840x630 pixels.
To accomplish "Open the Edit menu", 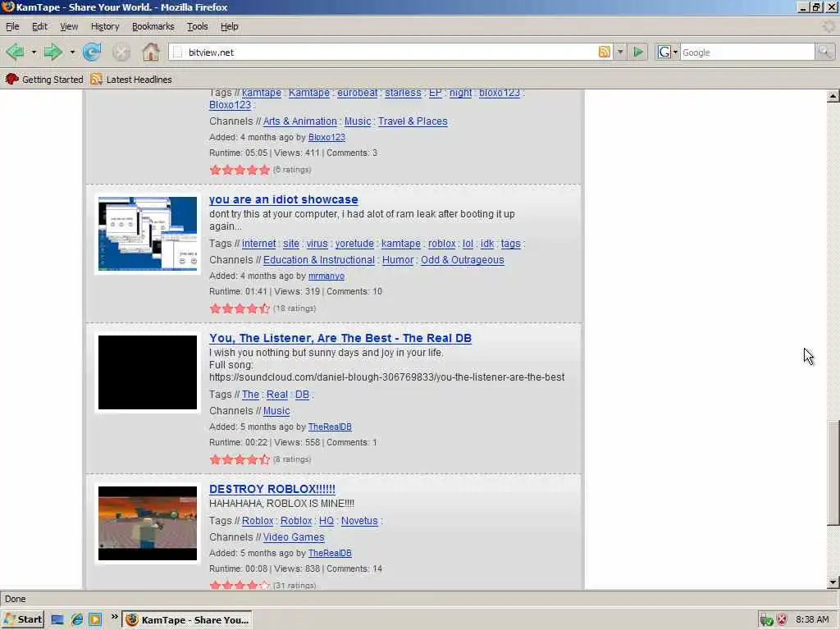I will [39, 26].
